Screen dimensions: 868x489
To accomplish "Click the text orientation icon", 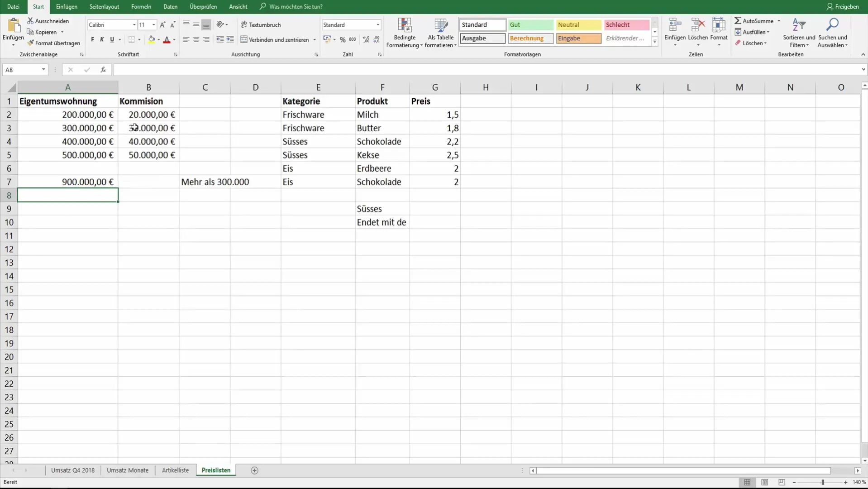I will point(220,25).
